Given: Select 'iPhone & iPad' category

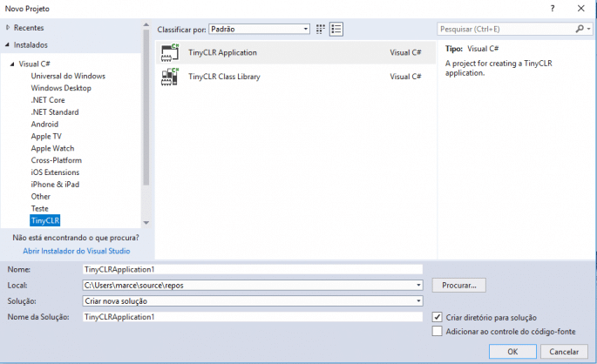Looking at the screenshot, I should 55,185.
